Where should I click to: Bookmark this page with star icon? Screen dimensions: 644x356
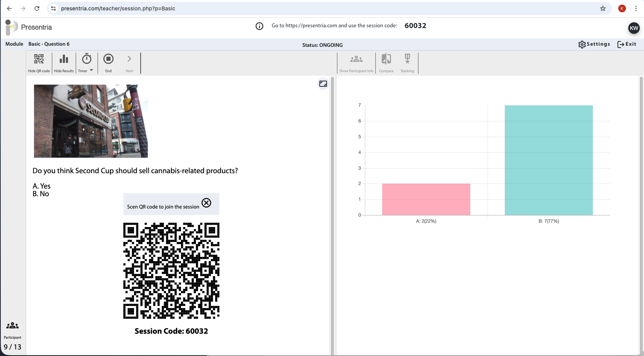click(x=603, y=8)
